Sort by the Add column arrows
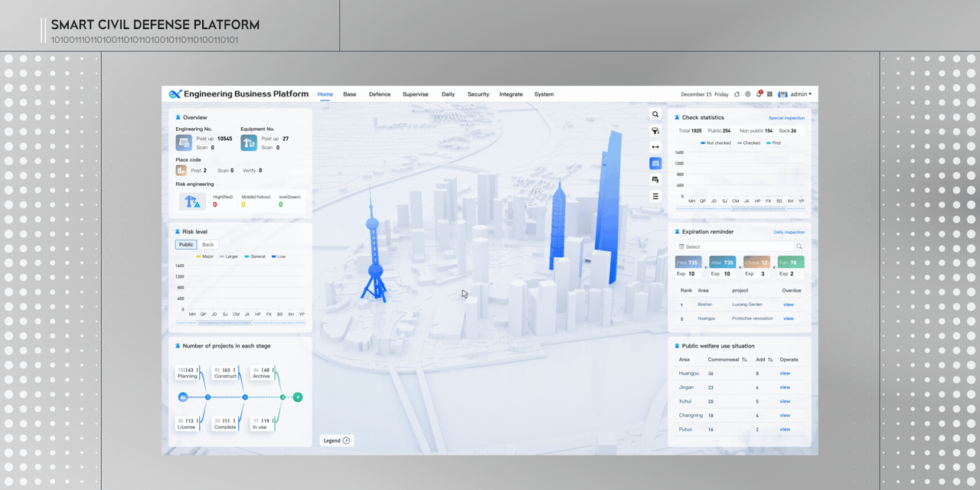The width and height of the screenshot is (980, 490). (771, 359)
